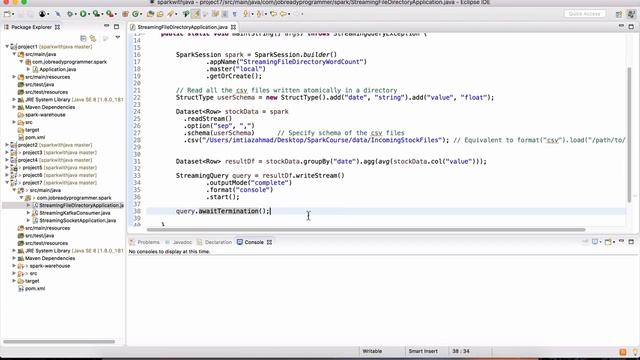Image resolution: width=640 pixels, height=360 pixels.
Task: Click the New Java Class green icon
Action: click(x=136, y=14)
